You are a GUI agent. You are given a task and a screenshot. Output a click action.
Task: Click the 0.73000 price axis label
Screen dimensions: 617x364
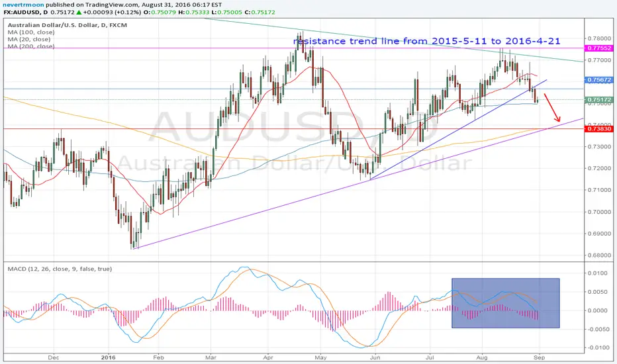(x=599, y=147)
